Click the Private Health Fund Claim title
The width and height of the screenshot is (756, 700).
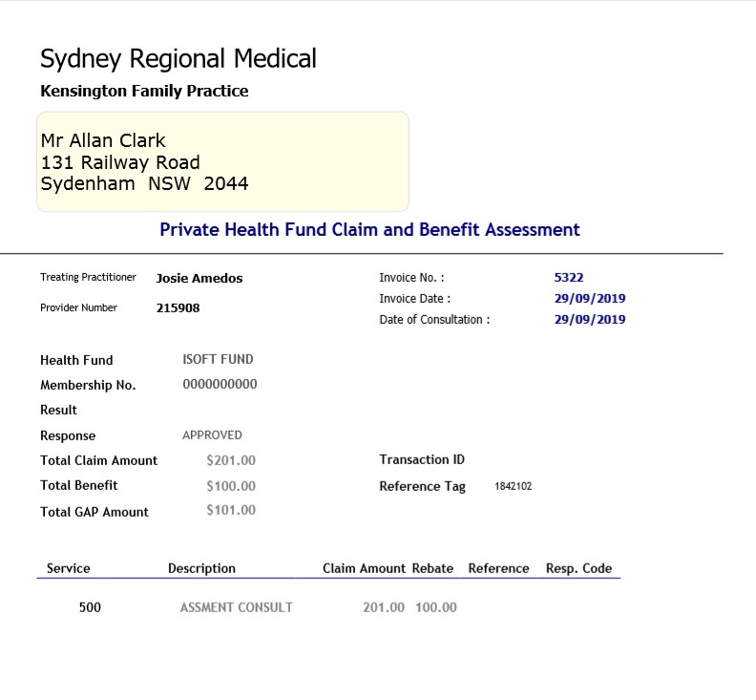tap(369, 229)
